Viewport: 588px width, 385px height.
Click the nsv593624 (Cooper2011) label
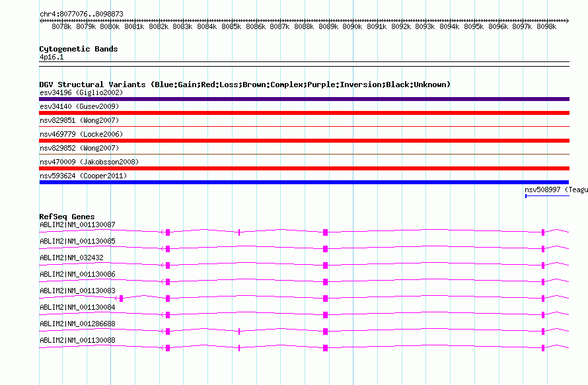[x=83, y=176]
